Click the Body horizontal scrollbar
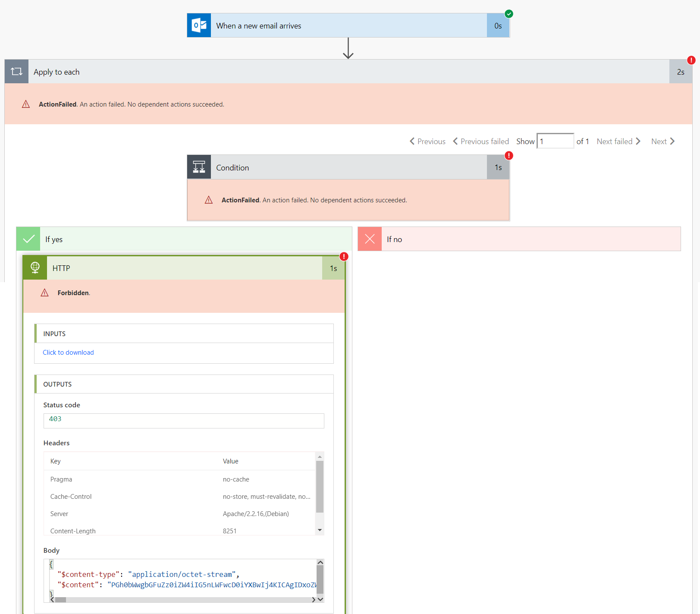700x614 pixels. click(60, 600)
